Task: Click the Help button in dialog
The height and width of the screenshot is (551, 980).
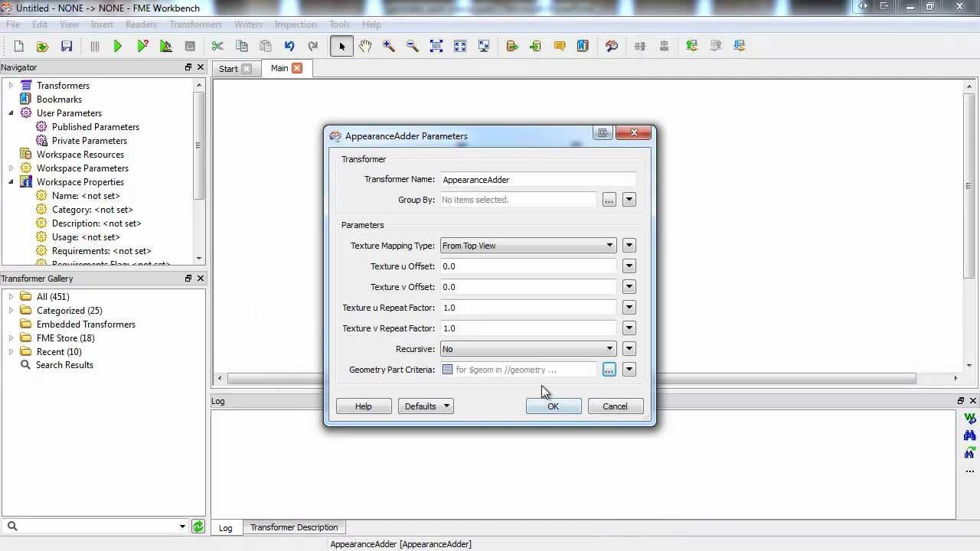Action: coord(364,406)
